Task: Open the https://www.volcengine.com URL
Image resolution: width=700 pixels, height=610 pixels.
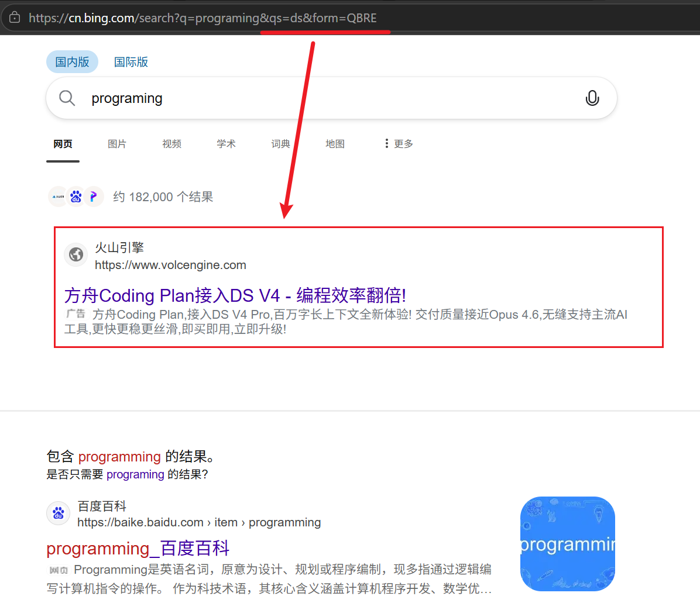Action: pyautogui.click(x=170, y=264)
